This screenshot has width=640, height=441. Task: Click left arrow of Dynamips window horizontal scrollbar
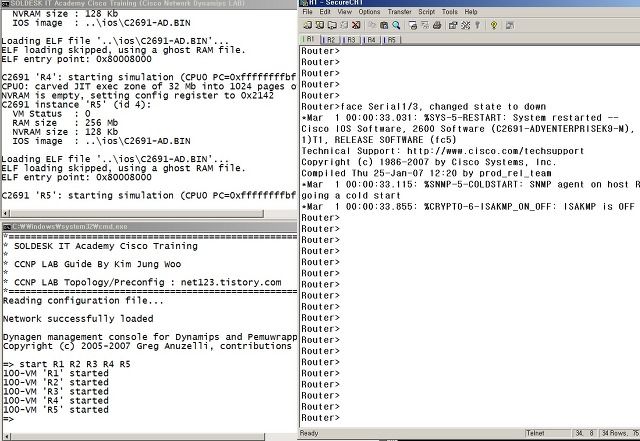(5, 213)
